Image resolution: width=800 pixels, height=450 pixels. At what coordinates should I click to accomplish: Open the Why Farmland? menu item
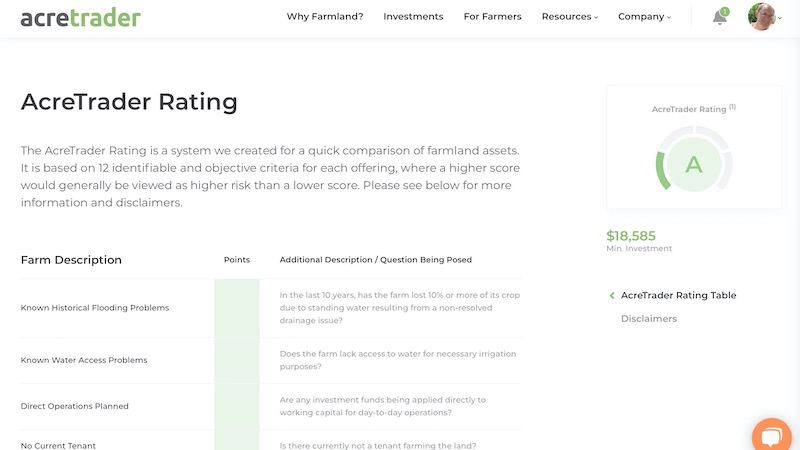(325, 17)
